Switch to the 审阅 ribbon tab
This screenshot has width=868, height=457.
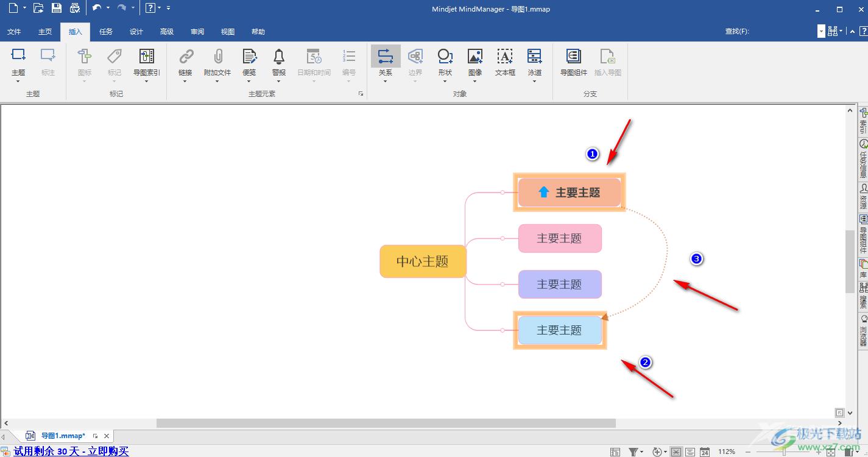pos(197,32)
